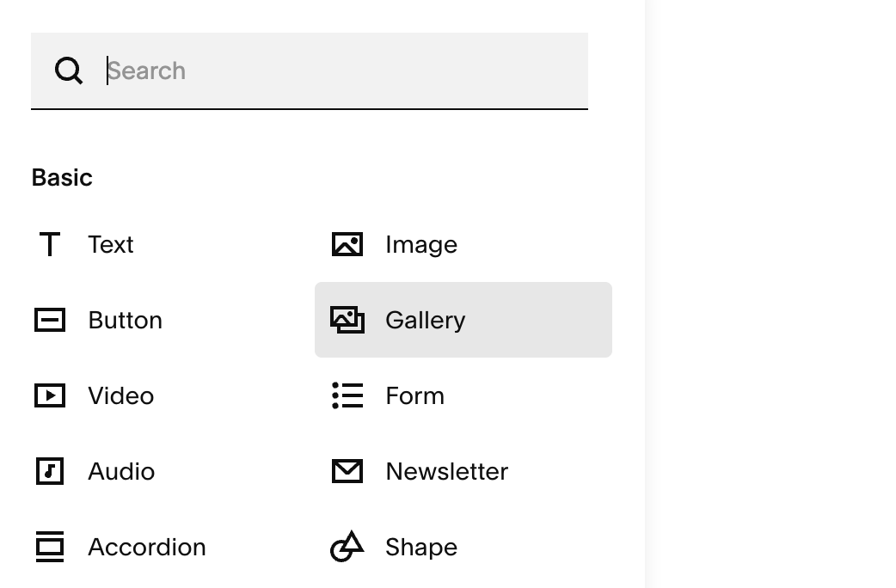
Task: Click the Audio music note icon
Action: click(x=50, y=471)
